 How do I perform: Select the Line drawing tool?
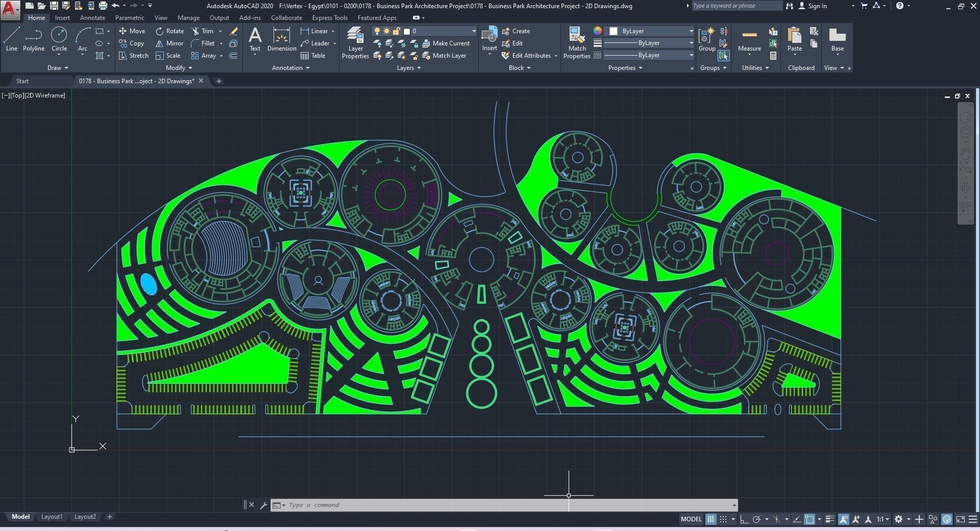coord(12,40)
